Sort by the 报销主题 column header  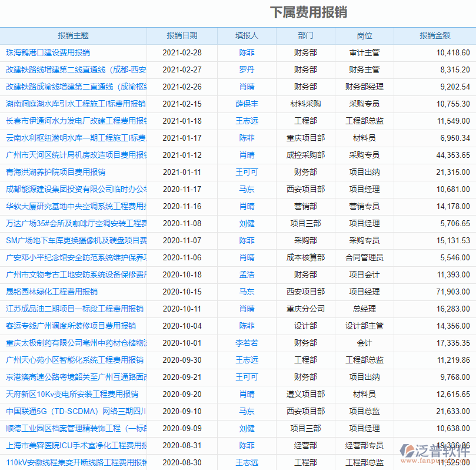(74, 36)
